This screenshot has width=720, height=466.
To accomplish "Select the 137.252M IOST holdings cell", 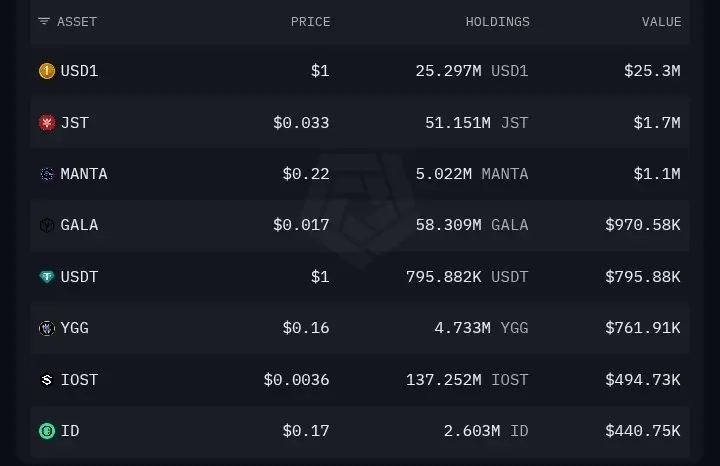I will (x=467, y=380).
